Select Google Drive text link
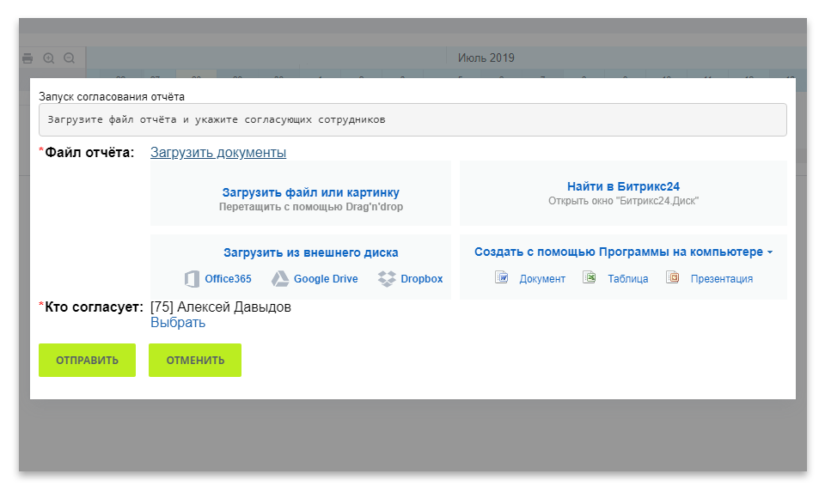 pyautogui.click(x=326, y=278)
